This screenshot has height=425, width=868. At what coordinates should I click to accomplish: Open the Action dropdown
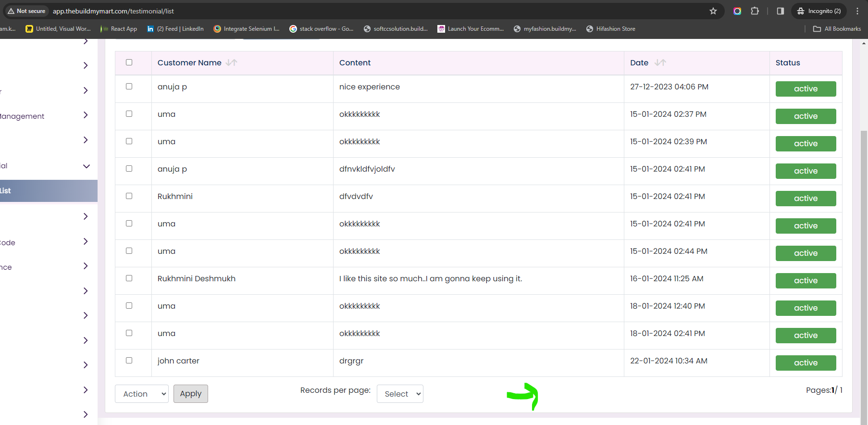pos(142,394)
